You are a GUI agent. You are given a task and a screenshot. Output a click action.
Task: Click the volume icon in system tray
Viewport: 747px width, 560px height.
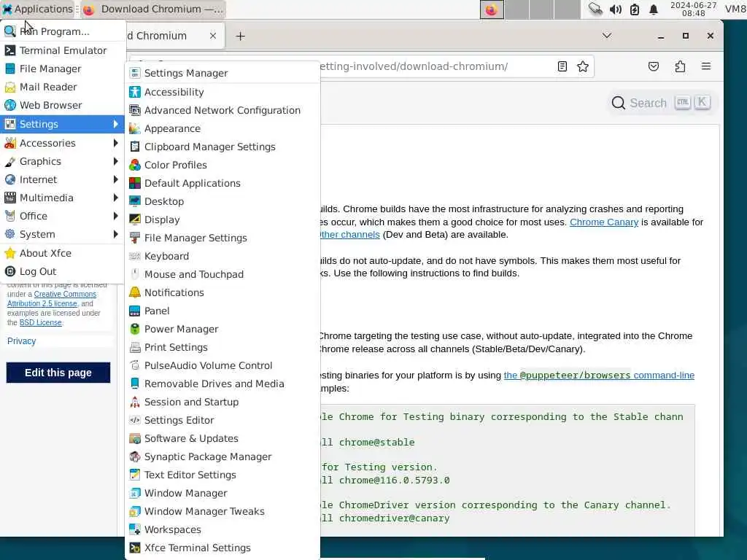coord(616,9)
